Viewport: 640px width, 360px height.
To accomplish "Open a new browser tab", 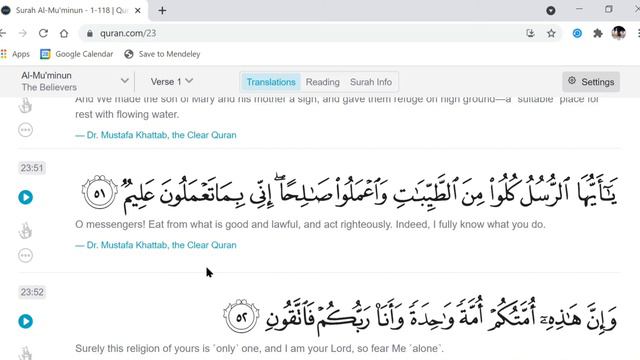I will [x=162, y=11].
